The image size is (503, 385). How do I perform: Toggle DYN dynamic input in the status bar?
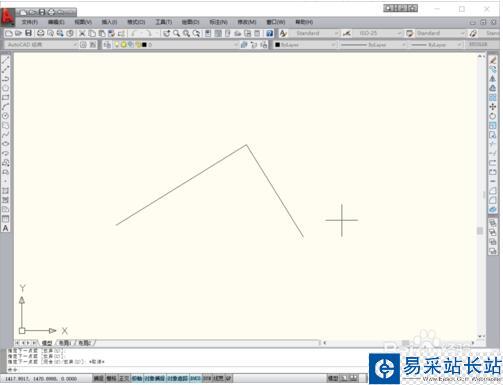(x=207, y=378)
